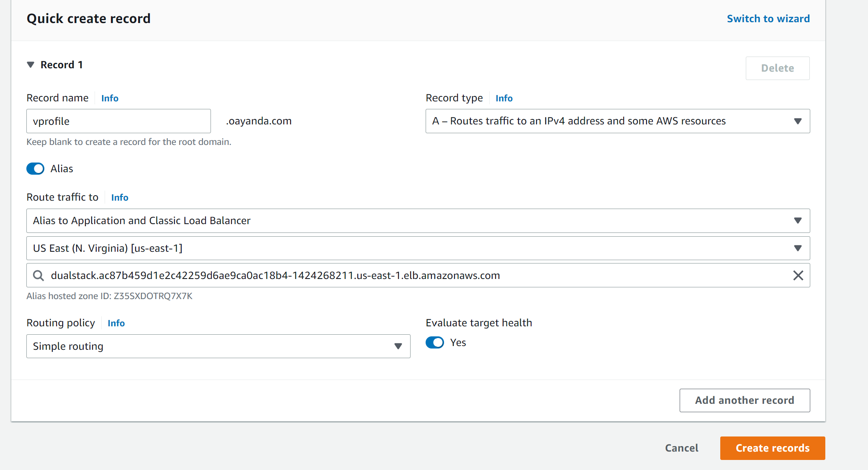Click the vprofile record name field
This screenshot has width=868, height=470.
tap(118, 121)
